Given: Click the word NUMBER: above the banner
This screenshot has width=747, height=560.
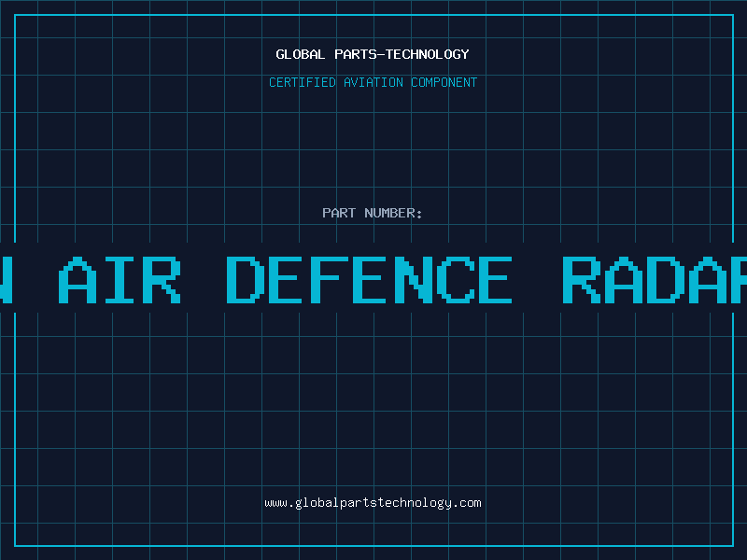Looking at the screenshot, I should 393,213.
